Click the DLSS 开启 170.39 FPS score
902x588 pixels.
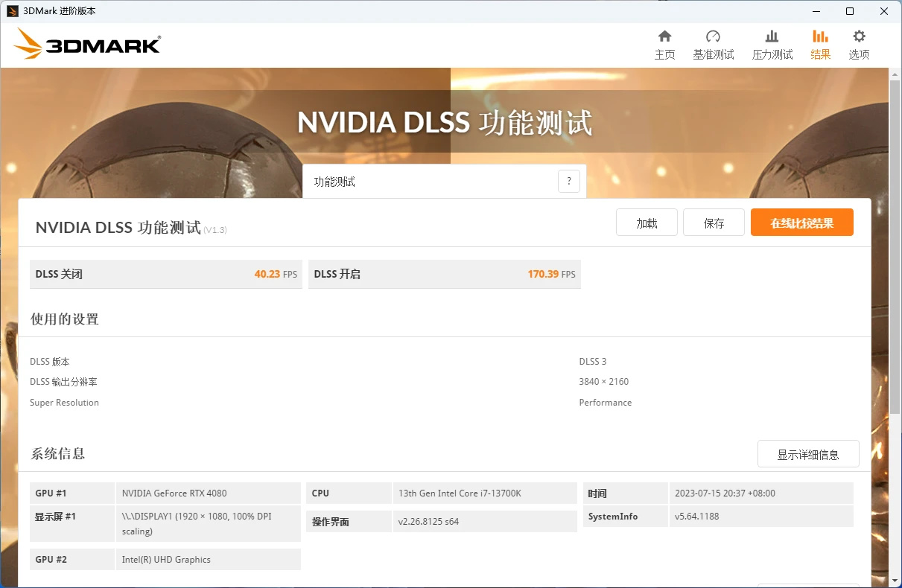click(445, 274)
